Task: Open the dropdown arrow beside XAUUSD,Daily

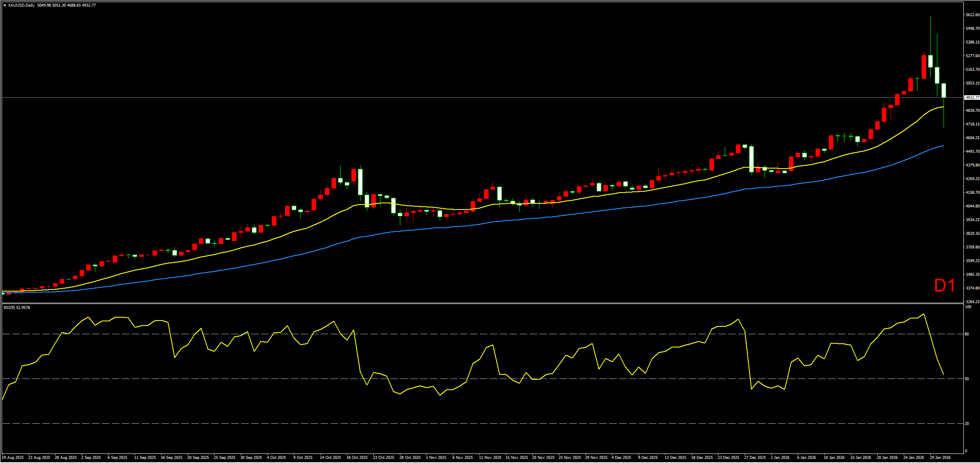Action: coord(5,5)
